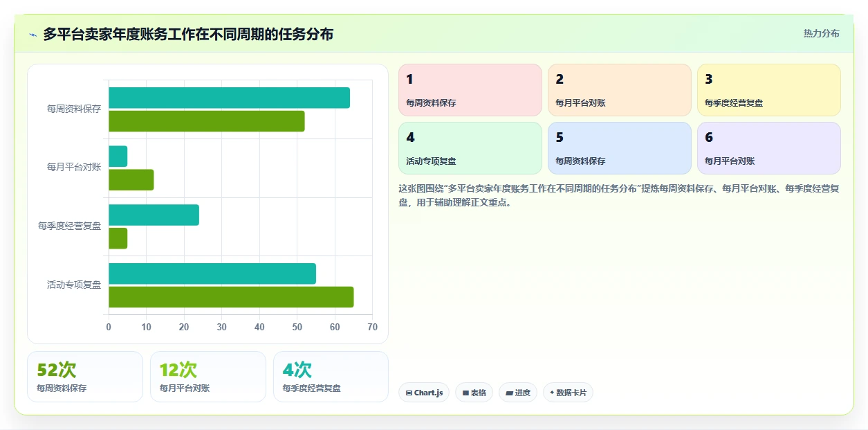Viewport: 868px width, 430px height.
Task: Click the x-axis tick value 60
Action: pyautogui.click(x=335, y=327)
